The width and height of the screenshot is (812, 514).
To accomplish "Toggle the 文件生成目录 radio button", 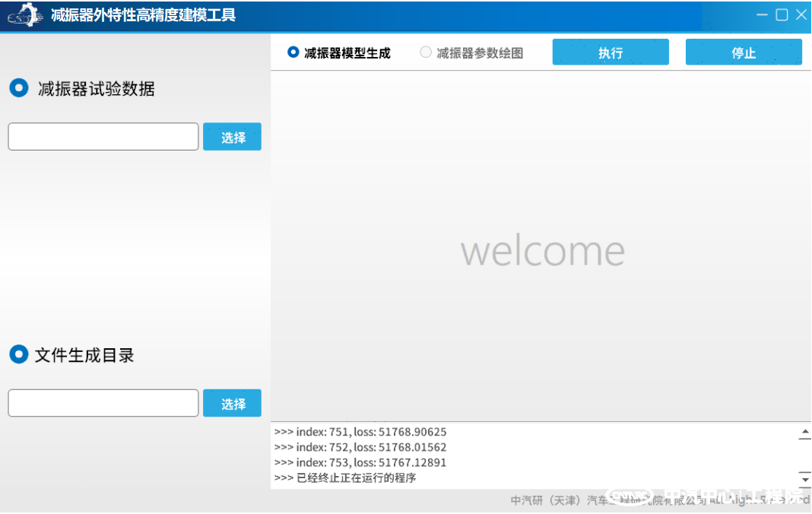I will point(18,354).
